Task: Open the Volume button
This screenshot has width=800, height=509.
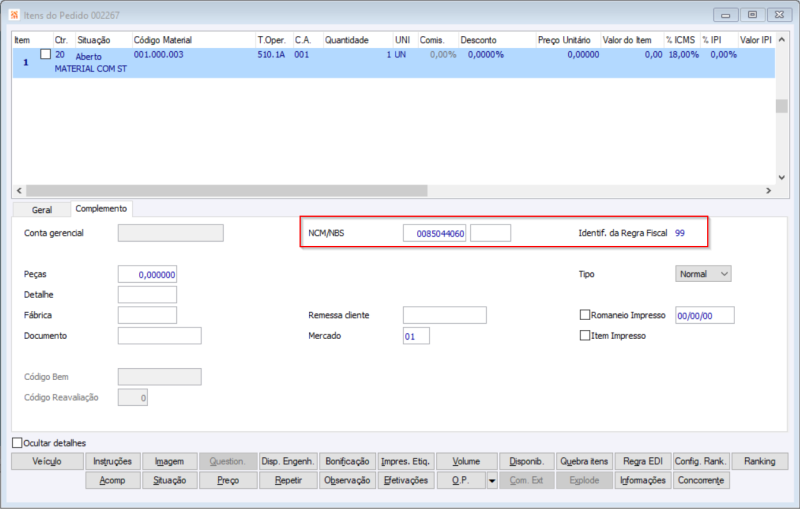Action: pyautogui.click(x=466, y=461)
